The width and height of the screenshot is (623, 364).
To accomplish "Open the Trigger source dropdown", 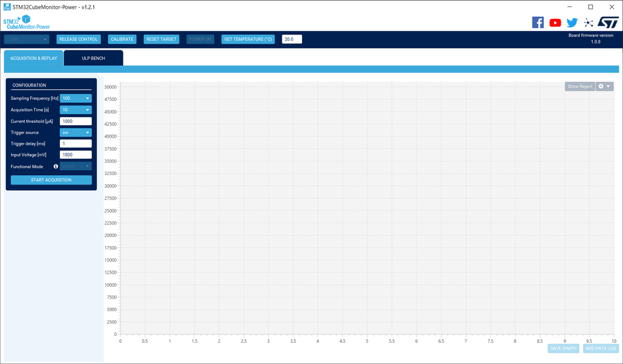I will click(75, 133).
